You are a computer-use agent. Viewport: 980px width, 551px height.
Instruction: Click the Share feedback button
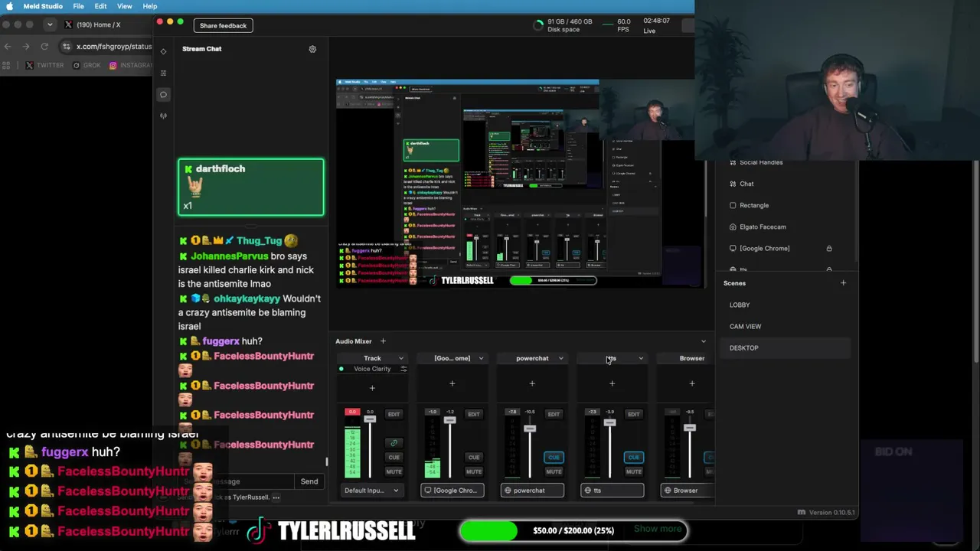click(223, 25)
